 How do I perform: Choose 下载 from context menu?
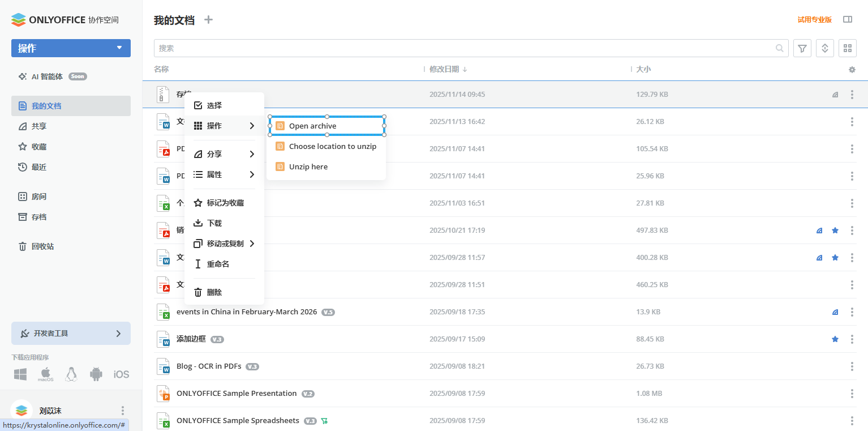[x=224, y=223]
